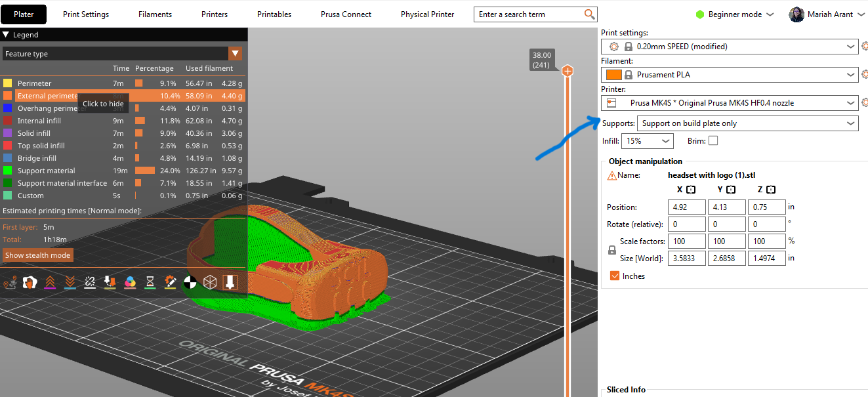868x397 pixels.
Task: Click Mariah Arant profile avatar
Action: (796, 14)
